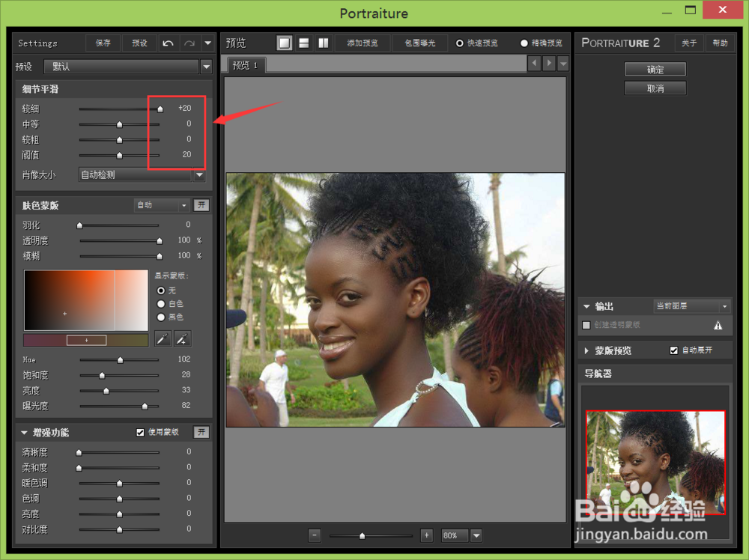
Task: Click 预设 button in Settings bar
Action: (x=139, y=43)
